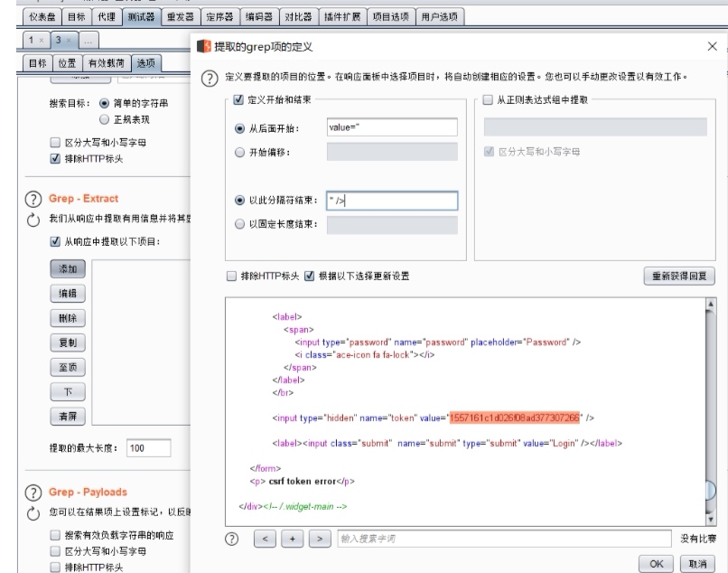This screenshot has width=728, height=573.
Task: Go to previous search match button
Action: [266, 539]
